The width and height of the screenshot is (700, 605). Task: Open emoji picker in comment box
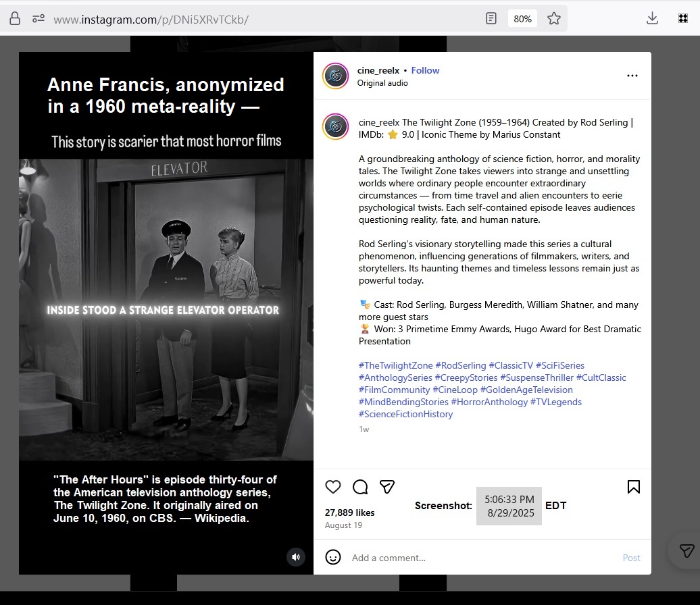pos(333,557)
